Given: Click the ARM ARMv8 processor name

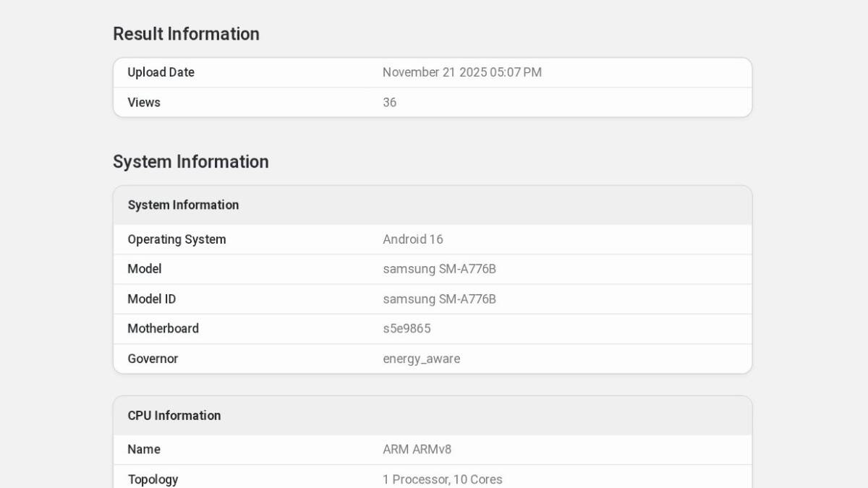Looking at the screenshot, I should (416, 449).
